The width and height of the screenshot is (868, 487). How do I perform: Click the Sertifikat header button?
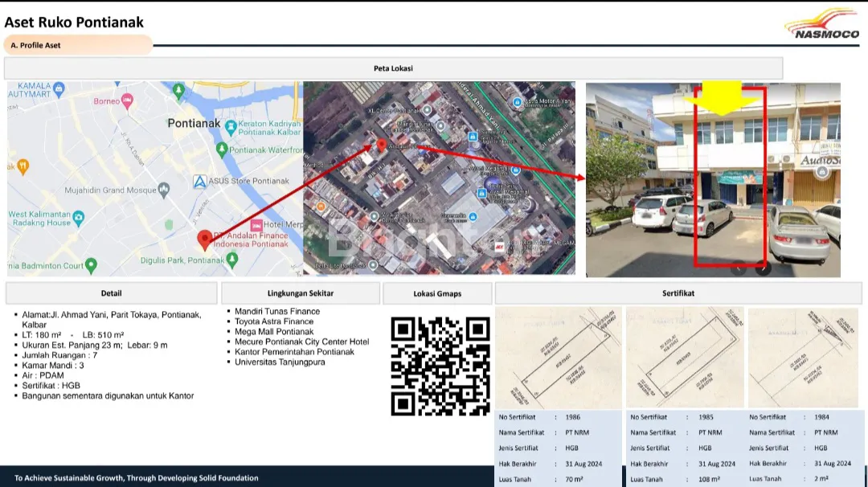678,293
